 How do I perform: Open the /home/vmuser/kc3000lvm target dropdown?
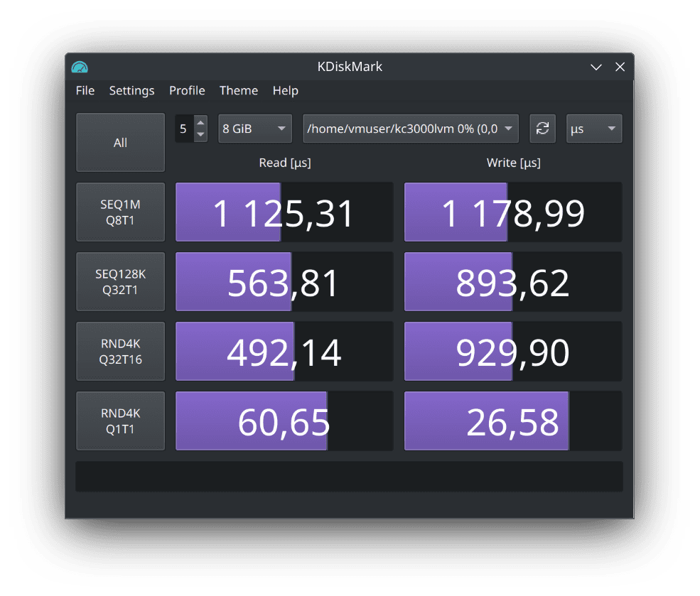(x=411, y=129)
